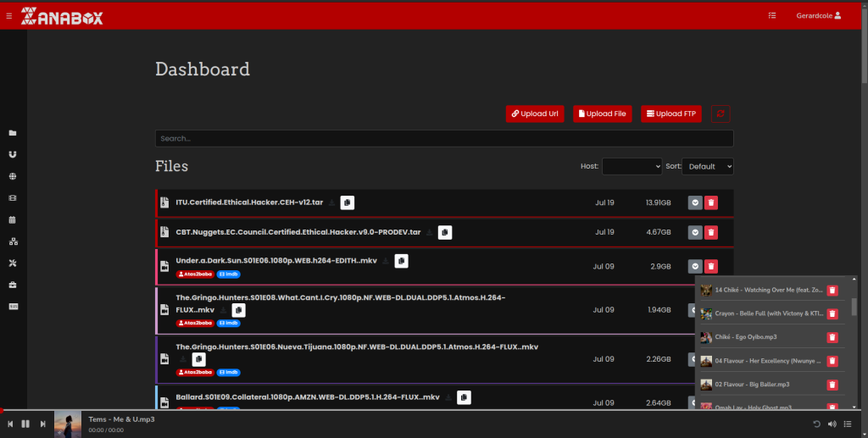Screen dimensions: 868x438
Task: Open the tools icon in the sidebar
Action: 13,263
